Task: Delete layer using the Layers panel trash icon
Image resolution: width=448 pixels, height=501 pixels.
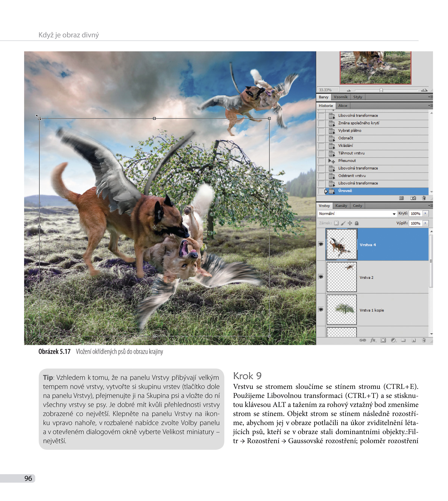Action: (424, 340)
